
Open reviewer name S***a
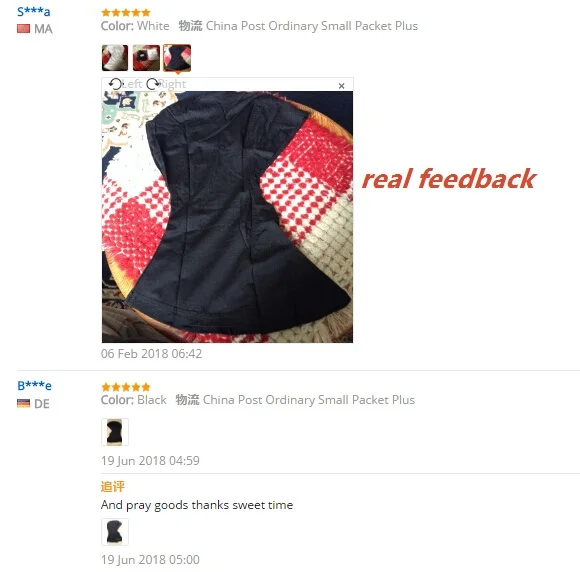tap(34, 11)
